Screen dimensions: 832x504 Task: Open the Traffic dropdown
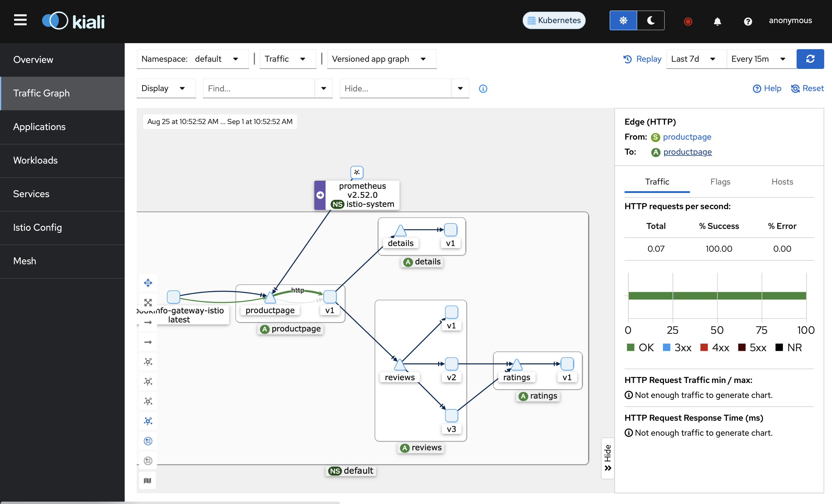click(288, 59)
